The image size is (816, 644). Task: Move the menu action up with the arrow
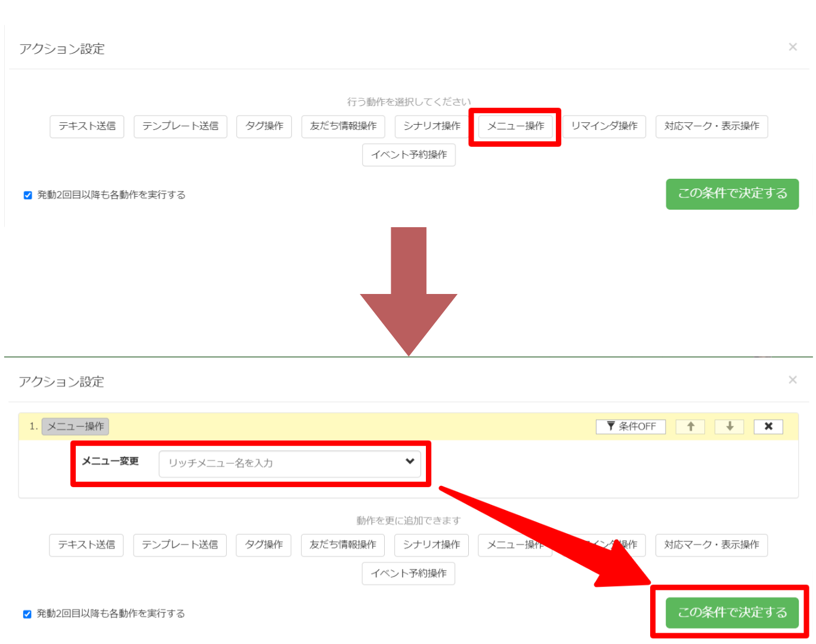click(690, 426)
